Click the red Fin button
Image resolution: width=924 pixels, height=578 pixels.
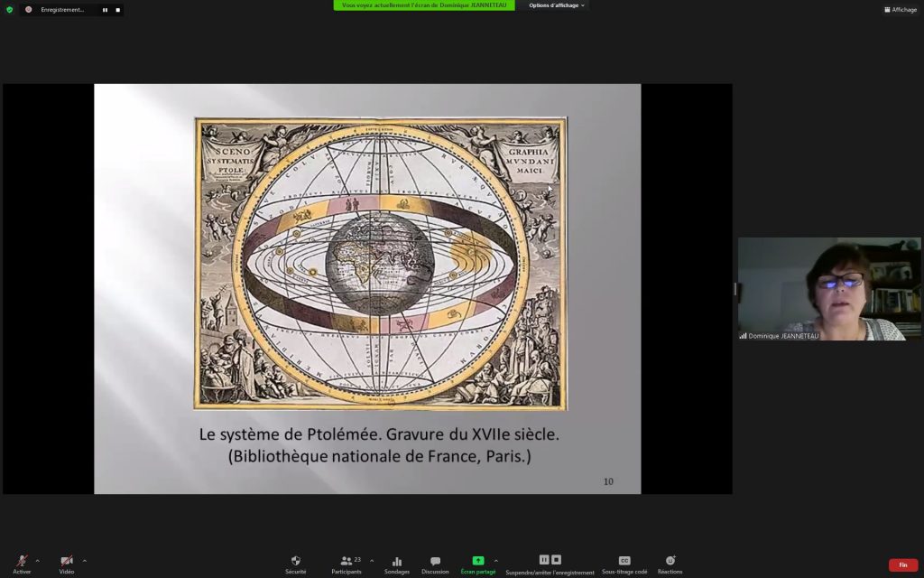coord(902,565)
